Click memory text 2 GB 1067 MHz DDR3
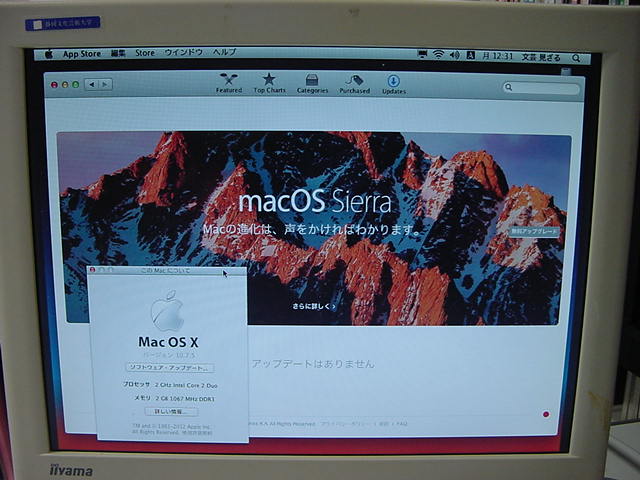The image size is (640, 480). 185,399
